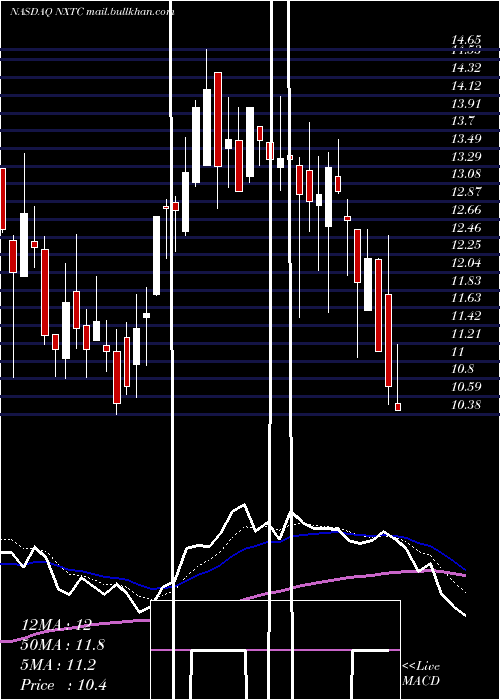This screenshot has width=500, height=700.
Task: Select the 13.49 price level label
Action: [466, 139]
